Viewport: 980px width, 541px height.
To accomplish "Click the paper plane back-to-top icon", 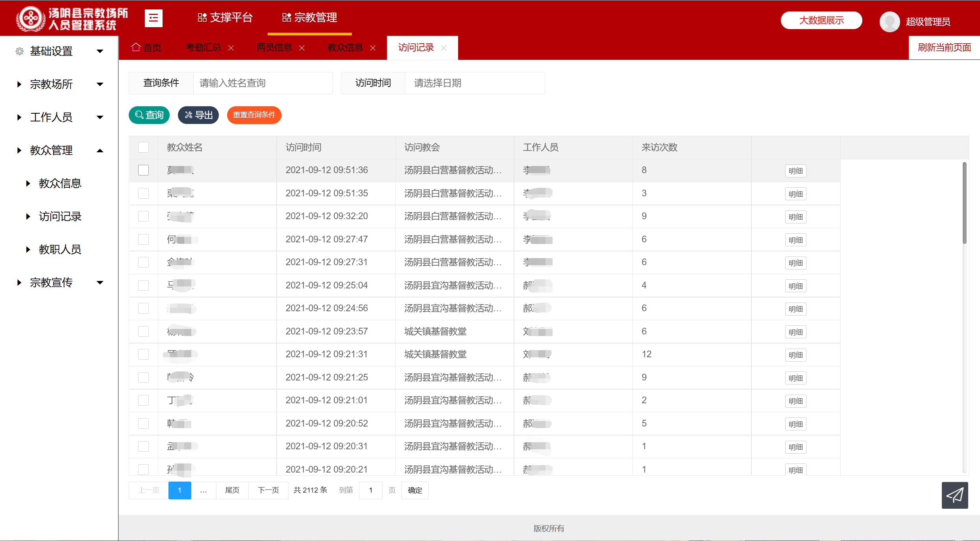I will tap(955, 495).
